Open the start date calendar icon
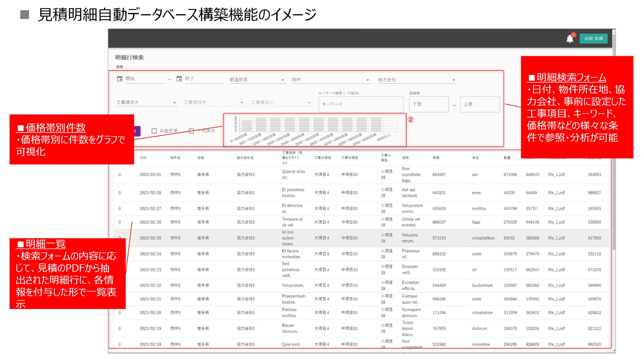Screen dimensions: 644x362 pos(120,79)
